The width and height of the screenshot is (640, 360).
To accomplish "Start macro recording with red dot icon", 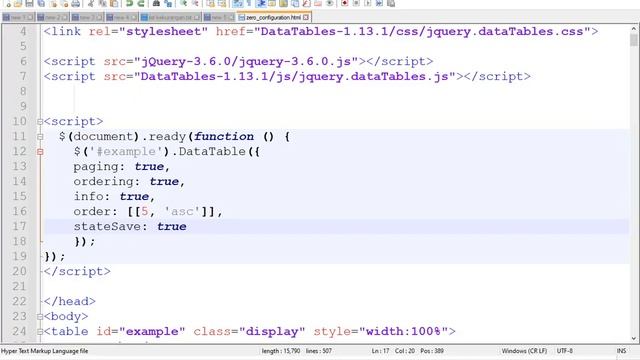I will tap(344, 4).
